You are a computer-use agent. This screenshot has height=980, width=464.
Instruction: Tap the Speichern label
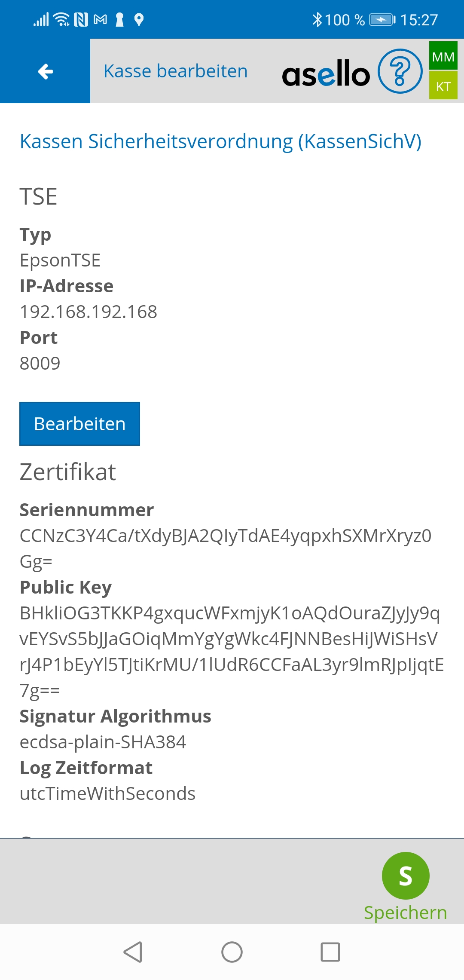tap(405, 912)
